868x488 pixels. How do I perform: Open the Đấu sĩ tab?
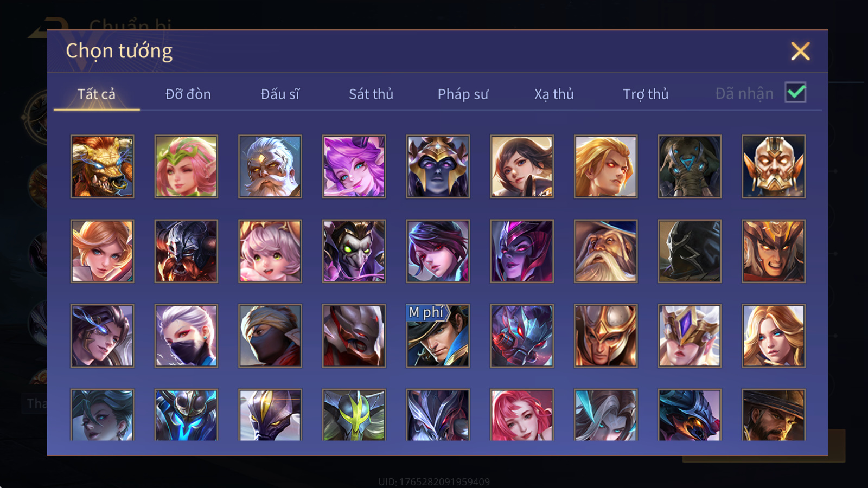(x=280, y=94)
